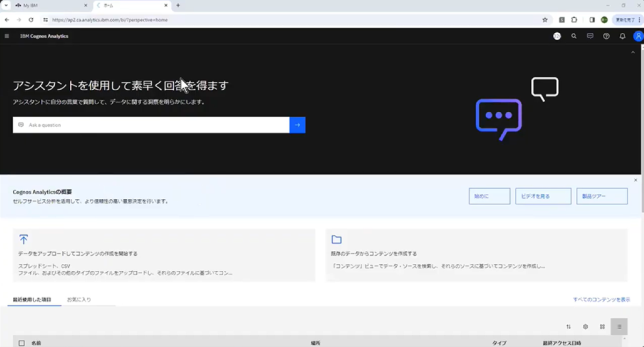The height and width of the screenshot is (347, 644).
Task: Go forward in browser history
Action: coord(19,20)
